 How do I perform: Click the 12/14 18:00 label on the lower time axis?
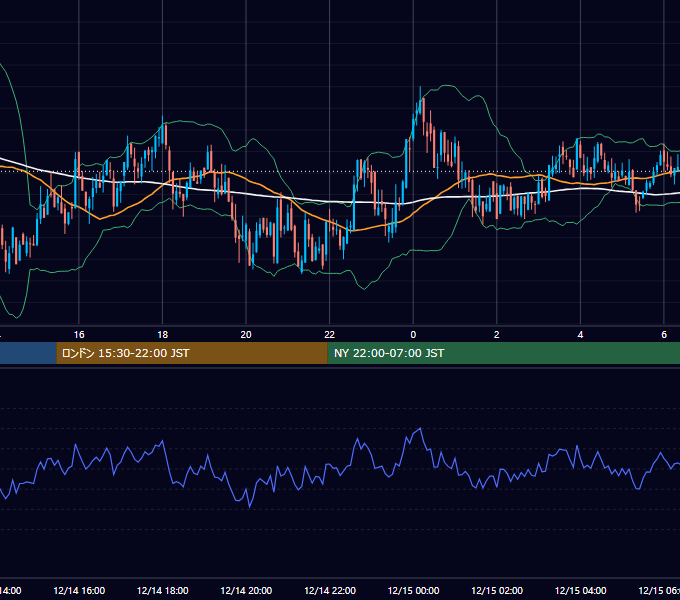[163, 590]
